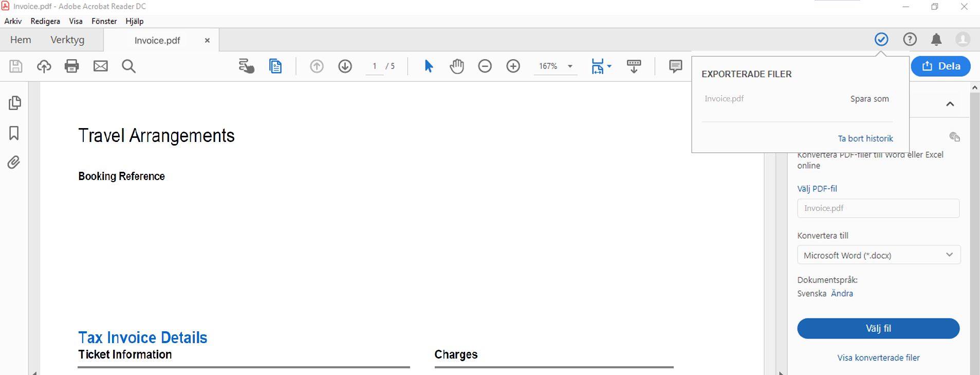Screen dimensions: 980x375
Task: Select the Invoice.pdf document tab
Action: [x=157, y=40]
